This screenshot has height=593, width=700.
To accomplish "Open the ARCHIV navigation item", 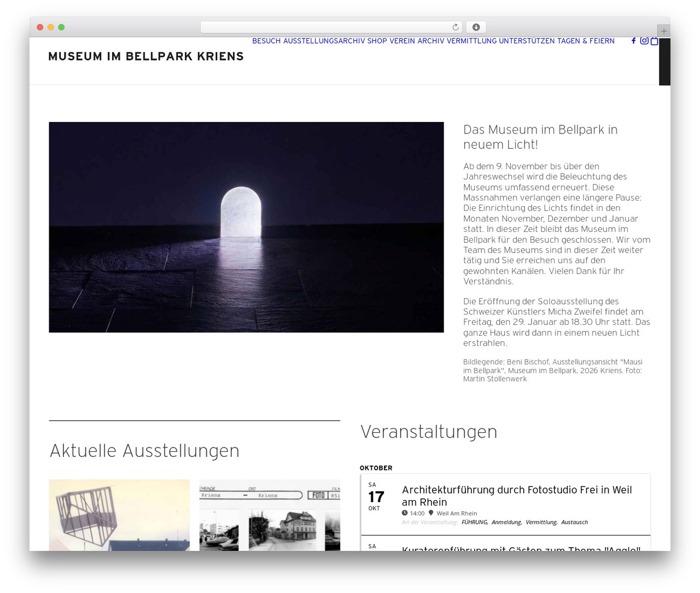I will pyautogui.click(x=431, y=41).
